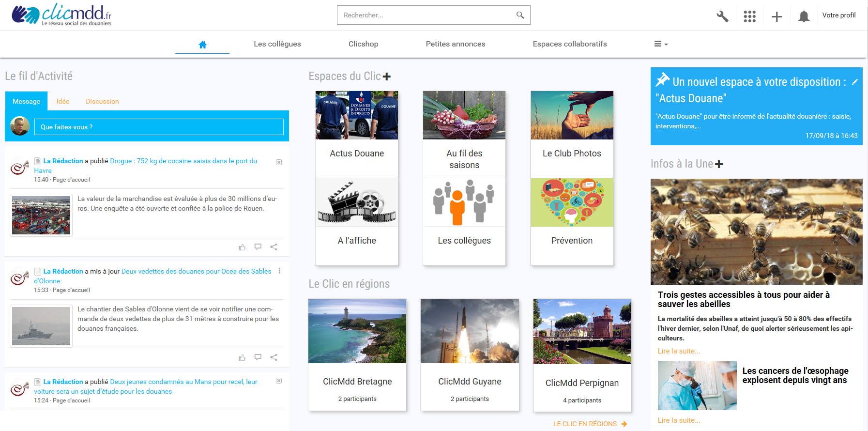Viewport: 868px width, 431px height.
Task: Click Lire la suite under bees article
Action: click(679, 351)
